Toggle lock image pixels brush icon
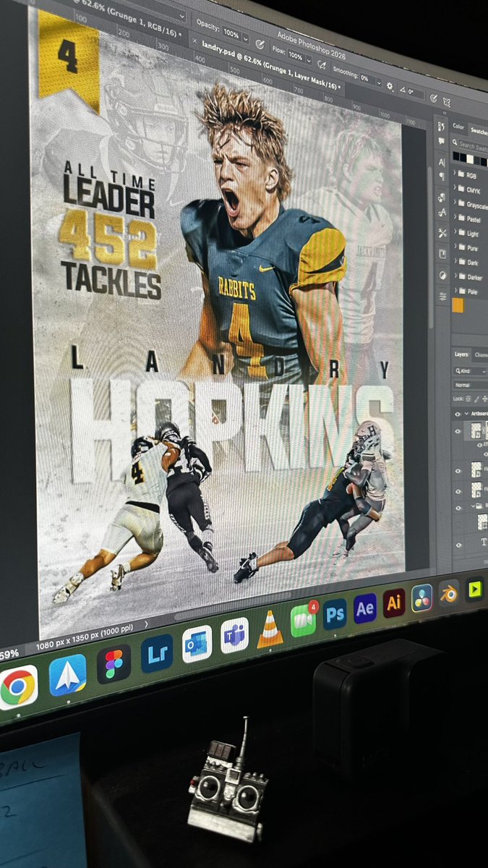Image resolution: width=488 pixels, height=868 pixels. (476, 399)
